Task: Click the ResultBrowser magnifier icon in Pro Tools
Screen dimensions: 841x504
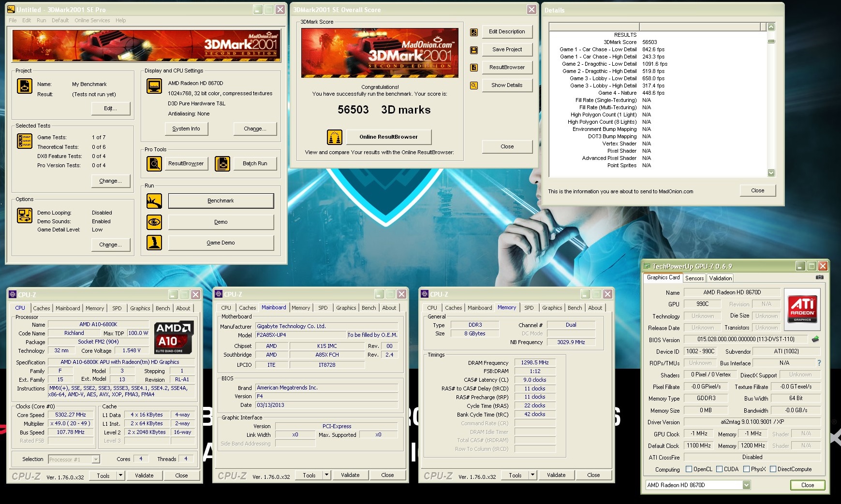Action: click(x=154, y=164)
